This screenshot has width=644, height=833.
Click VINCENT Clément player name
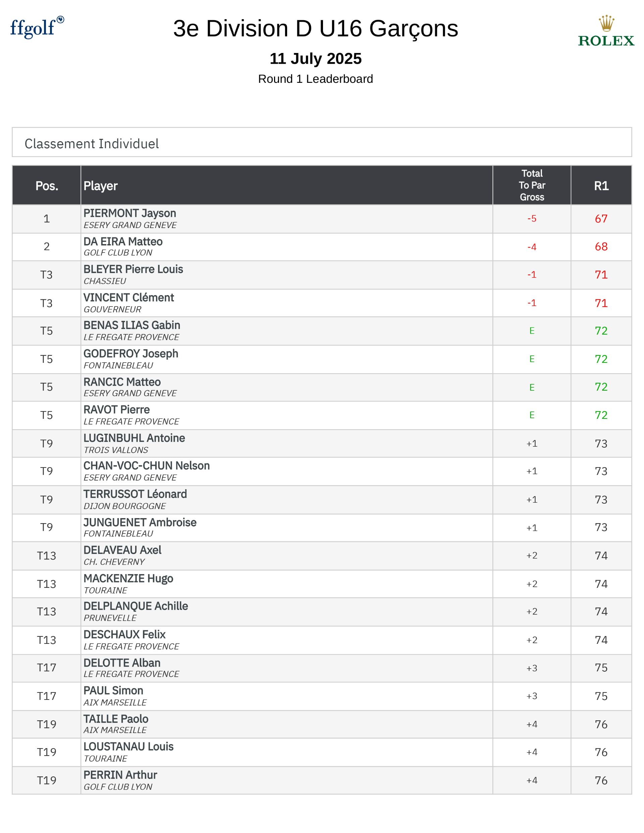coord(128,297)
